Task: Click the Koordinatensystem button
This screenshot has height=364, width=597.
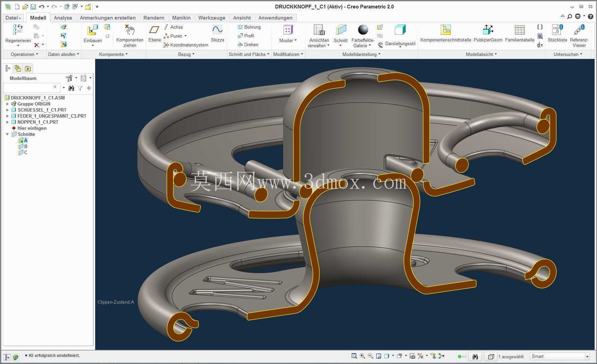Action: click(x=186, y=45)
